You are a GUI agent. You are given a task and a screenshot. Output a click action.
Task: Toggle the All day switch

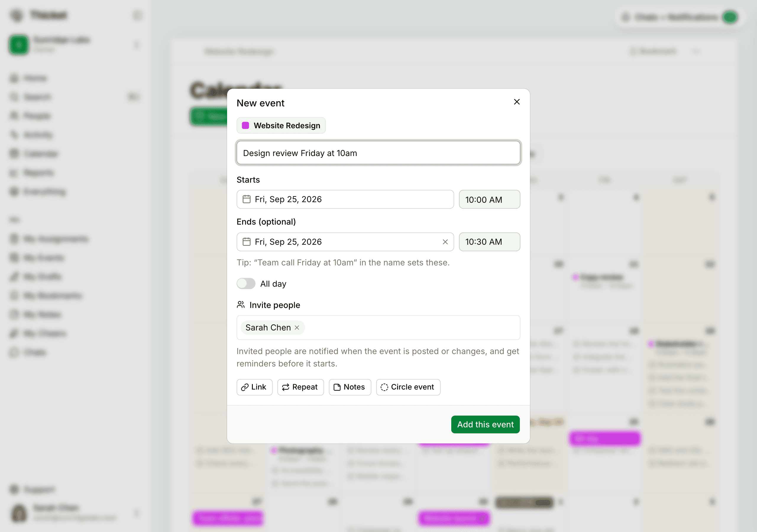click(246, 284)
